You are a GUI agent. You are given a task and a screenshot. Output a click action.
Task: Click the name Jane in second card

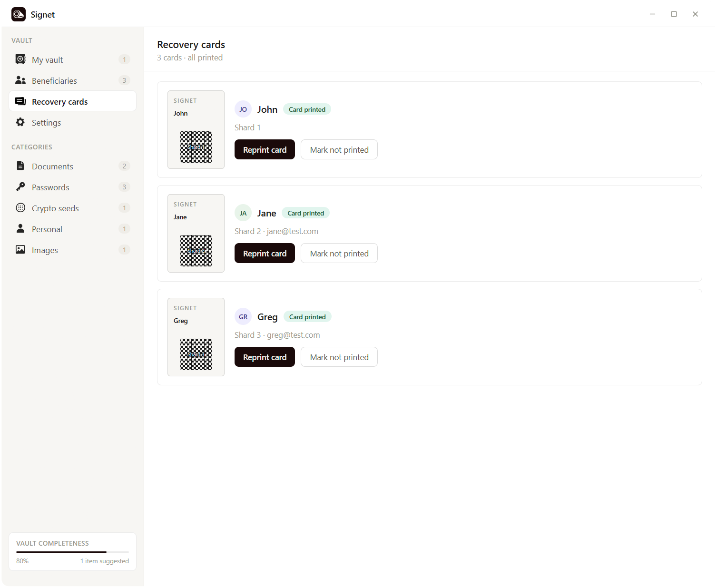pyautogui.click(x=267, y=213)
